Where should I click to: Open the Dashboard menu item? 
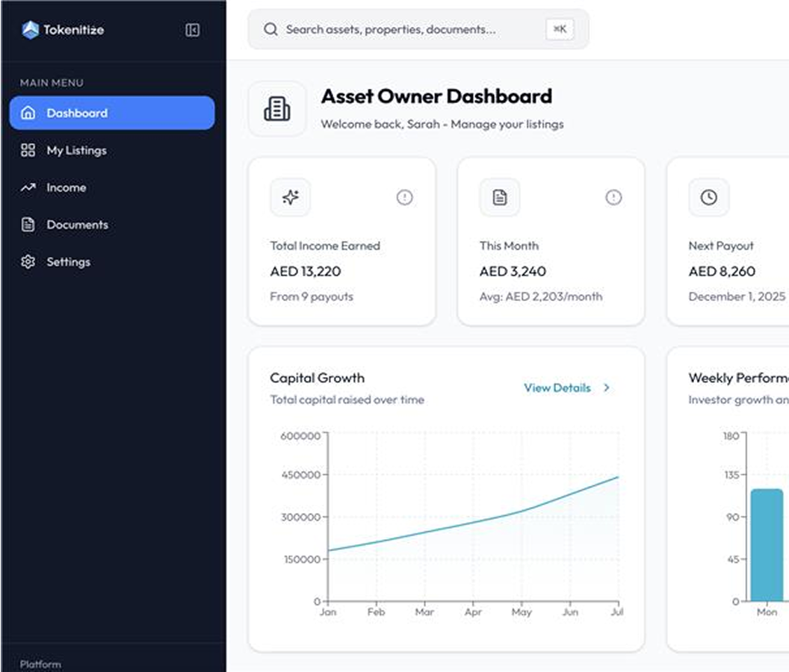(112, 113)
